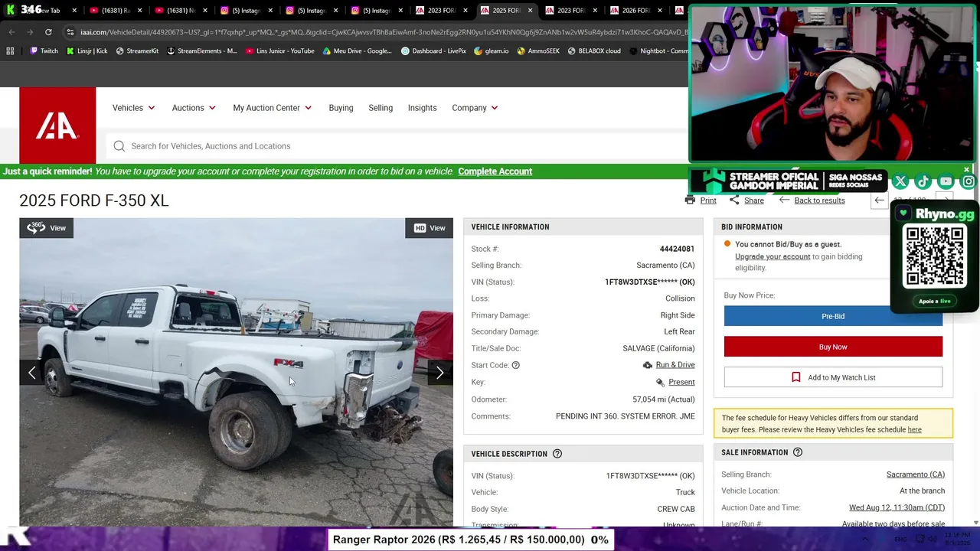Close the green reminder banner
This screenshot has width=980, height=551.
point(966,169)
